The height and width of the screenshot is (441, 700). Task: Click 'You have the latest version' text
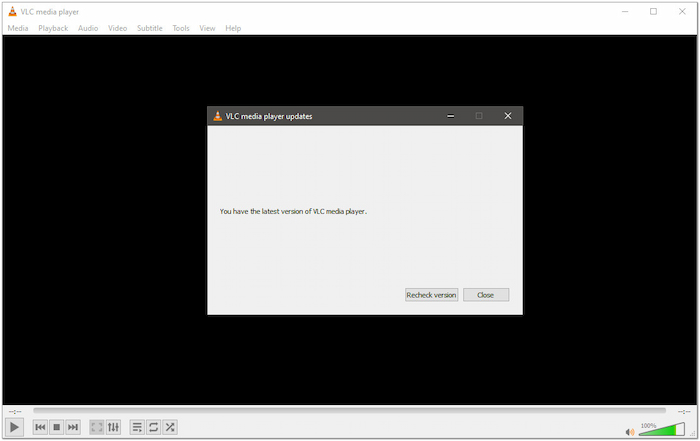(x=293, y=212)
